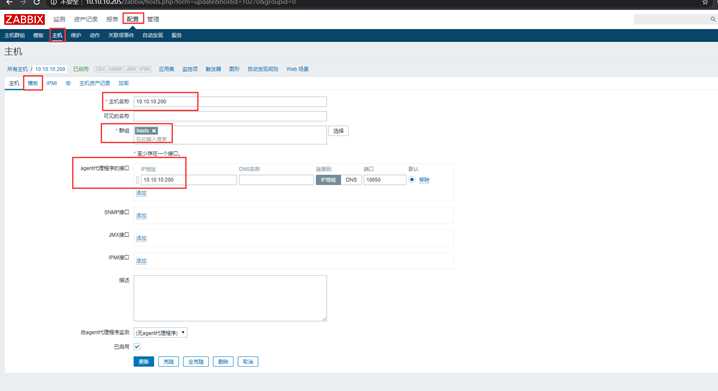Select the 加密 form tab
The width and height of the screenshot is (718, 391).
(124, 83)
